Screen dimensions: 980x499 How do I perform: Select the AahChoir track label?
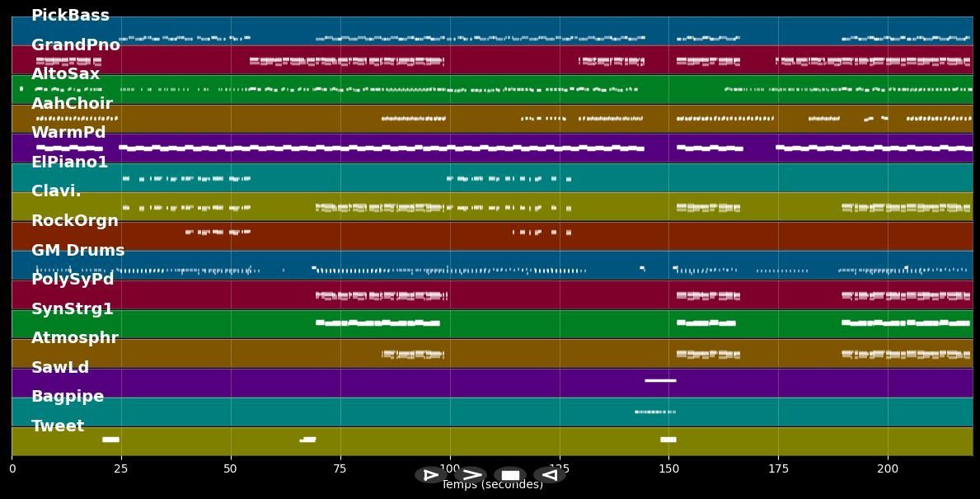click(72, 103)
